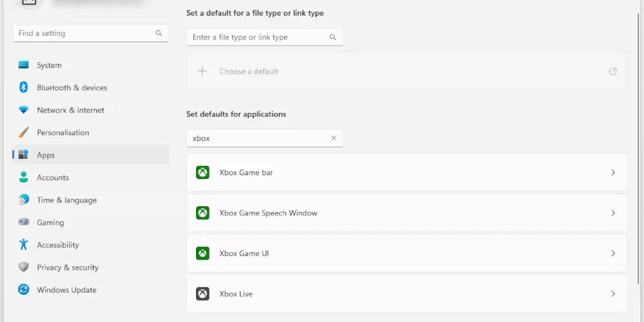Click the Network & internet wifi icon

click(x=24, y=110)
